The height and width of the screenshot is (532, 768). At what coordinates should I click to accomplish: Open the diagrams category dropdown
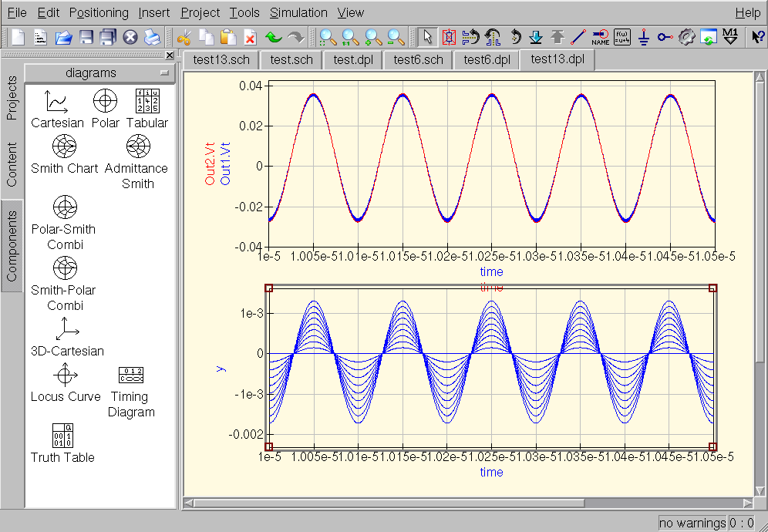pyautogui.click(x=100, y=73)
